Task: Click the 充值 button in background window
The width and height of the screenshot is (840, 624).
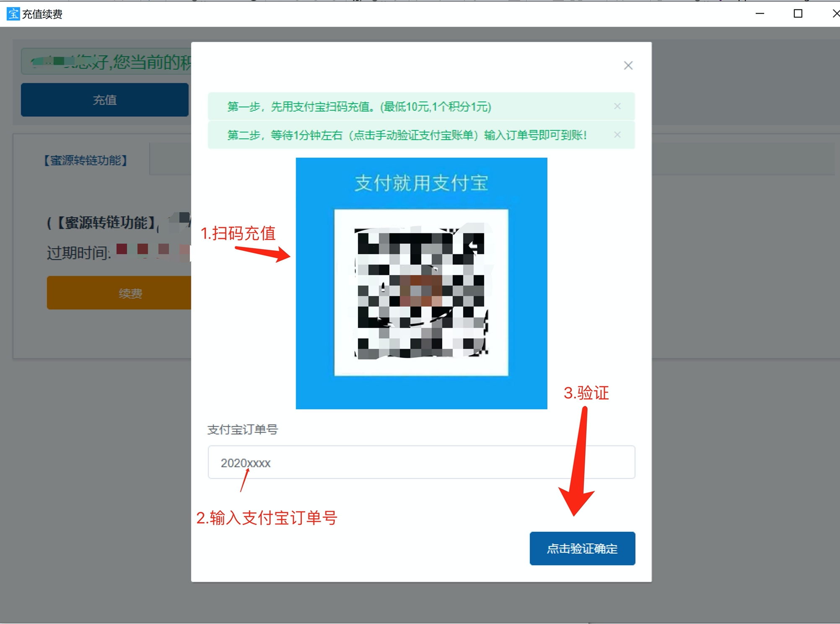Action: click(105, 100)
